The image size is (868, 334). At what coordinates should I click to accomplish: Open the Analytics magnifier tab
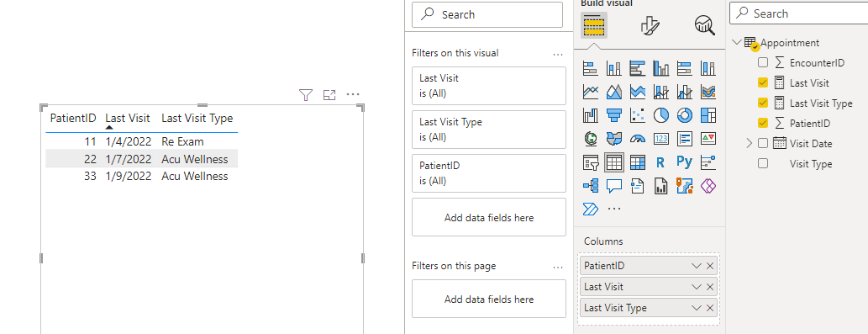(x=705, y=25)
